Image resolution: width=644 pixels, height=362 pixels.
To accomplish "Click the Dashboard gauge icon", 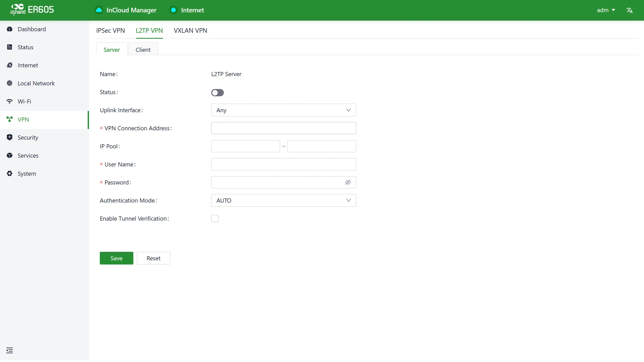I will coord(10,29).
